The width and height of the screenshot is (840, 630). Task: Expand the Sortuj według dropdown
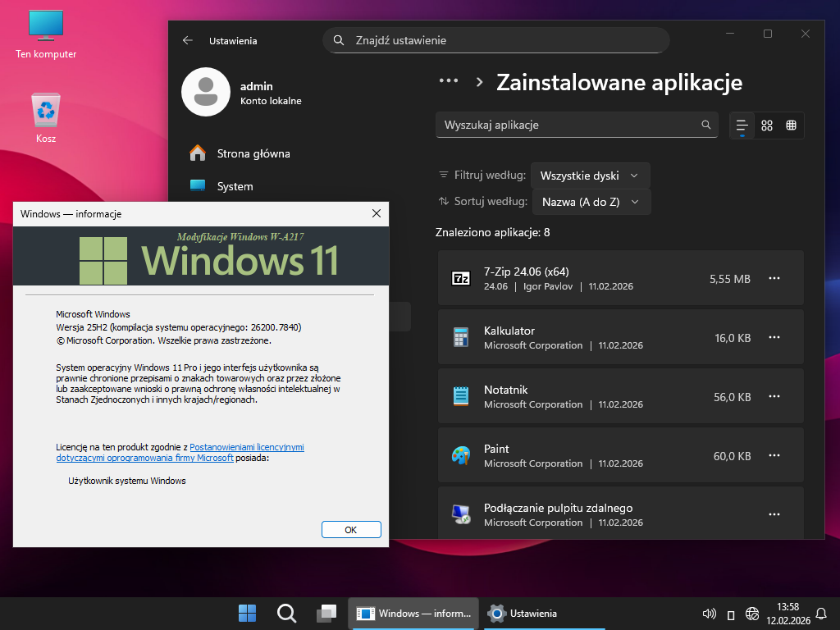pyautogui.click(x=591, y=202)
